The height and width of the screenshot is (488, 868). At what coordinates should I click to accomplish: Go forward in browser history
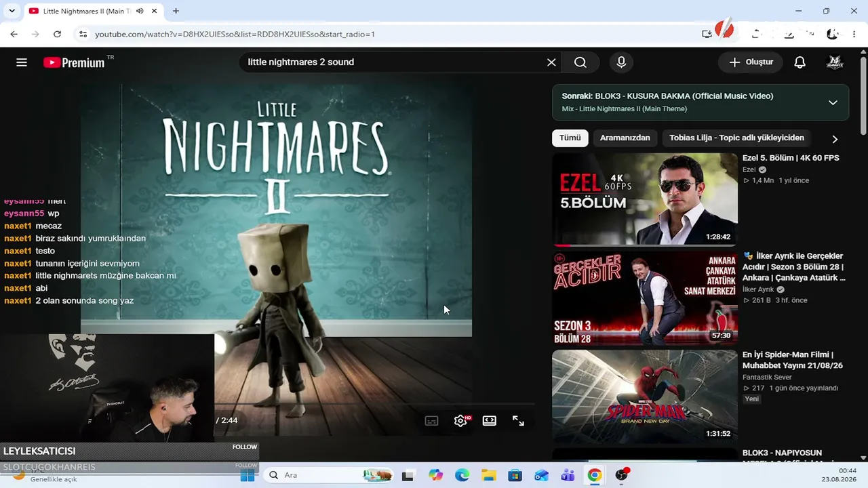[35, 34]
